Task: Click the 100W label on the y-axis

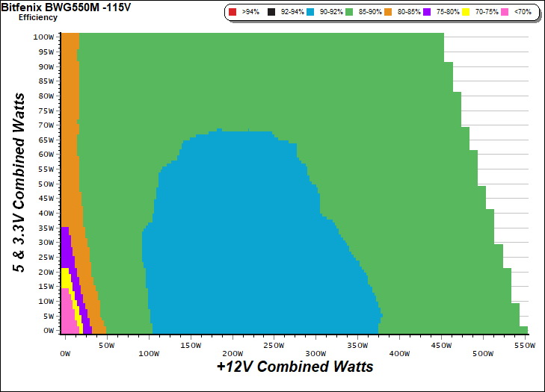Action: (43, 37)
